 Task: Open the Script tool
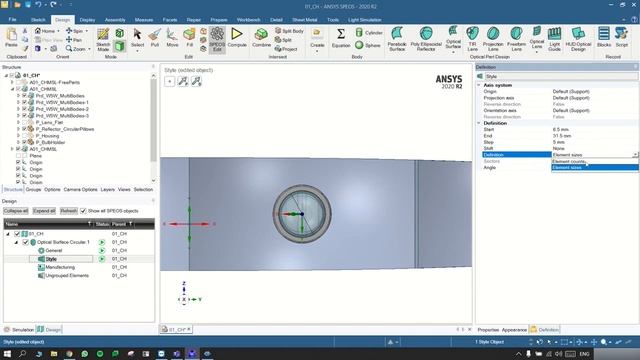coord(622,38)
